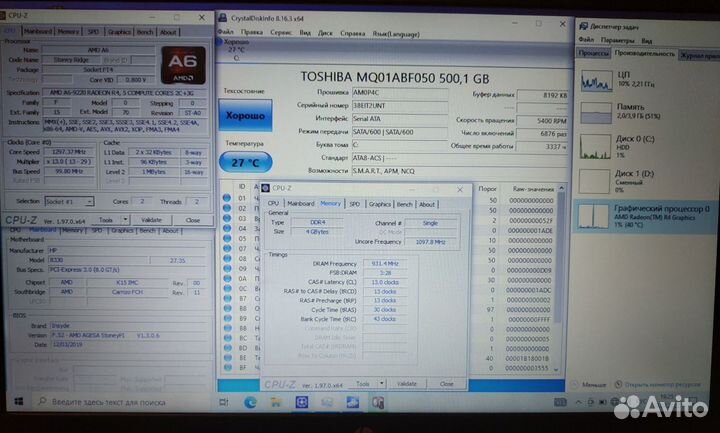Switch to Процессы tab in Task Manager
The image size is (720, 433).
(594, 52)
